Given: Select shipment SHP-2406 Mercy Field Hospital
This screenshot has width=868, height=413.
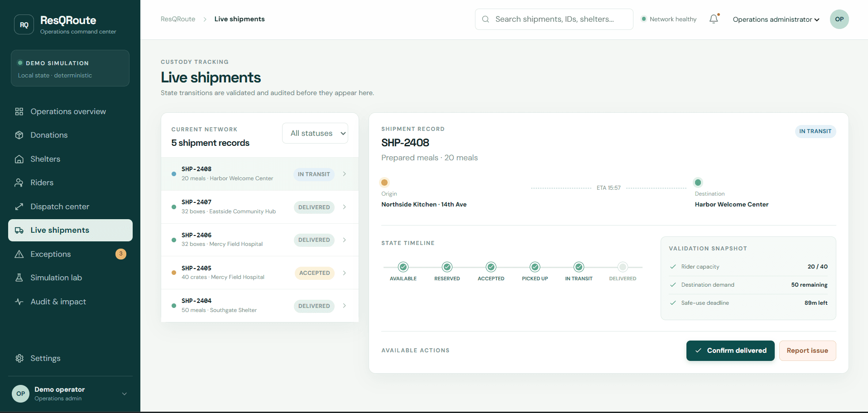Looking at the screenshot, I should click(x=260, y=240).
